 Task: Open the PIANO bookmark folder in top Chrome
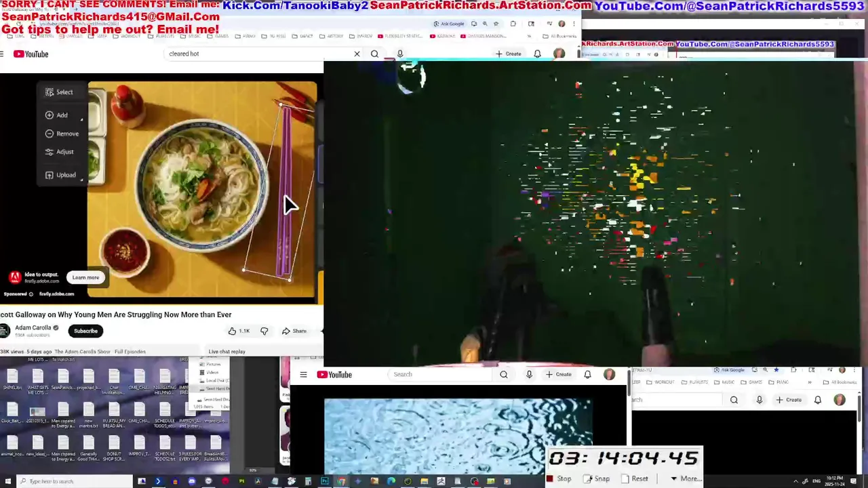[x=245, y=36]
